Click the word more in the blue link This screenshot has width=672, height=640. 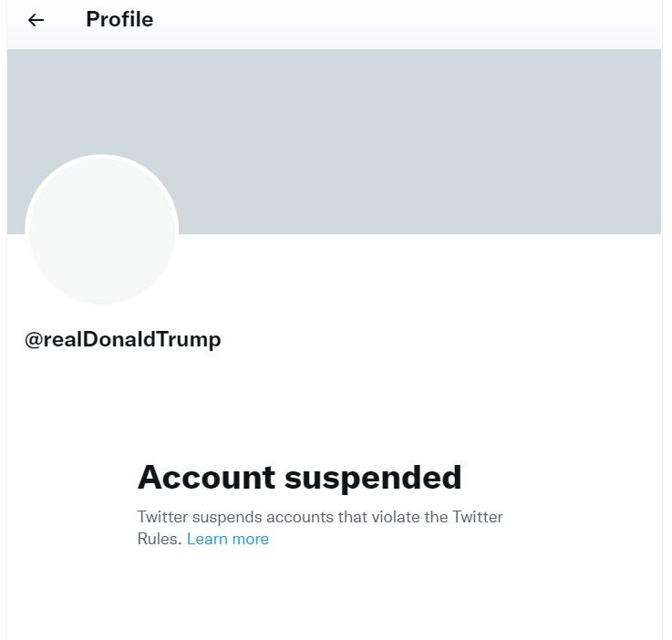point(251,539)
